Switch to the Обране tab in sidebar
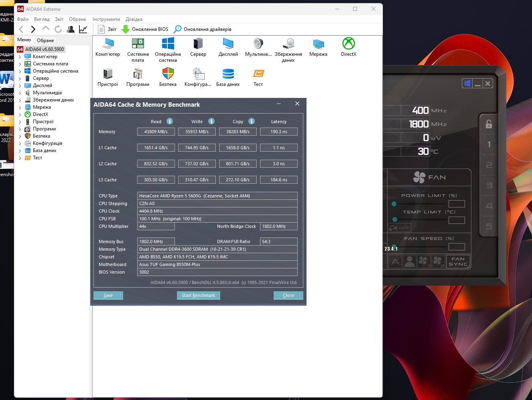This screenshot has width=532, height=400. [45, 41]
